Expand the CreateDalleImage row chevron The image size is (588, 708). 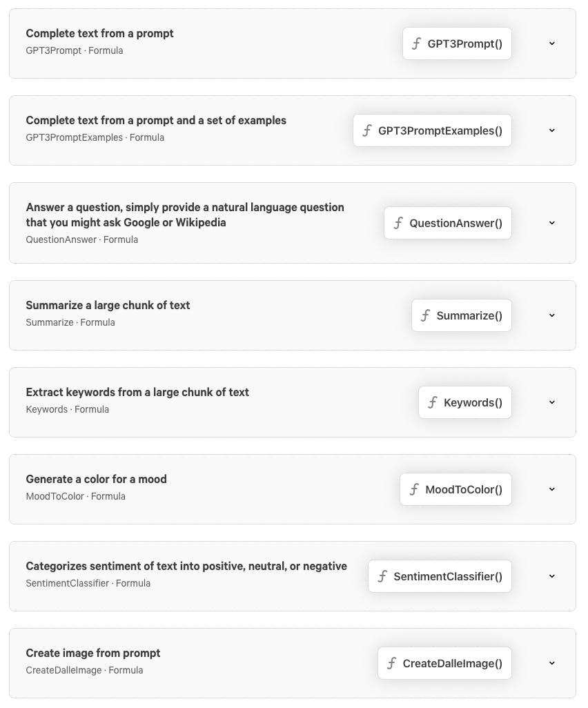(551, 663)
